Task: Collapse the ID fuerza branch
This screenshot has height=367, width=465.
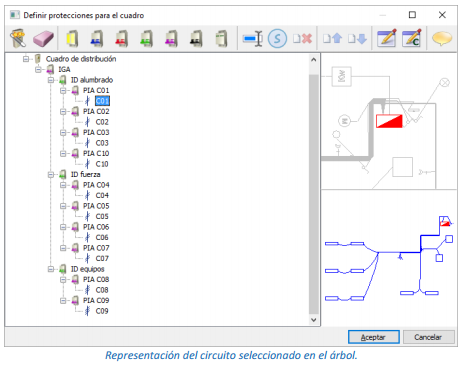Action: click(51, 175)
